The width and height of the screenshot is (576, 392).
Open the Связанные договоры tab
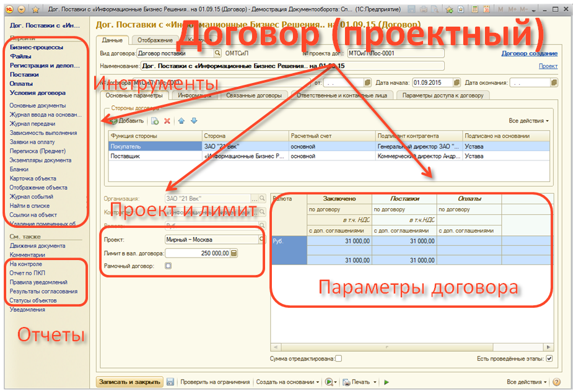(x=254, y=95)
